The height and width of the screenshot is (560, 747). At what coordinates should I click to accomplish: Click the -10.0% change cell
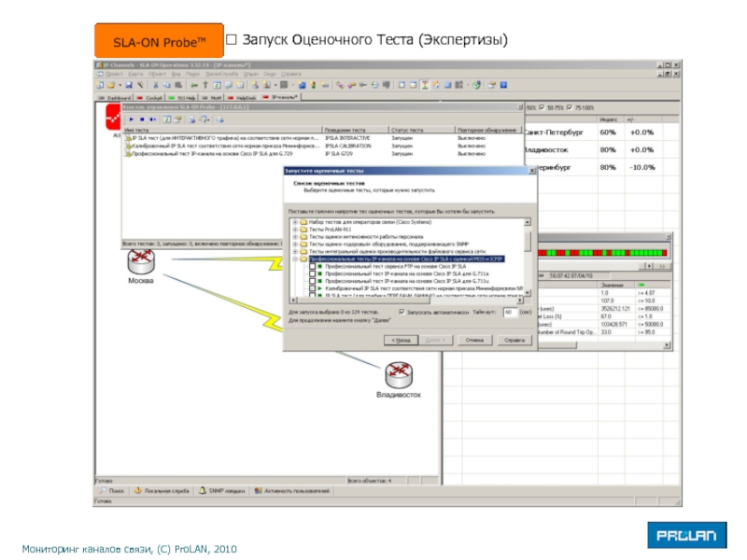[x=641, y=167]
